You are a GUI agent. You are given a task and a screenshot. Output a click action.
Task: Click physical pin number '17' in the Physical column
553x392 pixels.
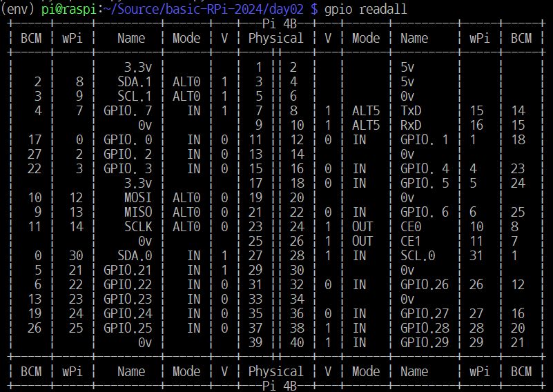(x=255, y=183)
